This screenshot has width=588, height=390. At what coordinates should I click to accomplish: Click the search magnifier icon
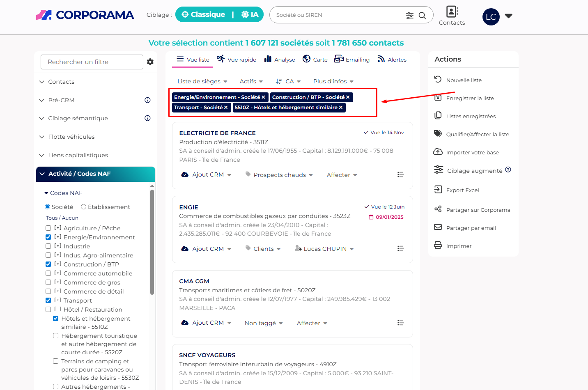click(422, 16)
